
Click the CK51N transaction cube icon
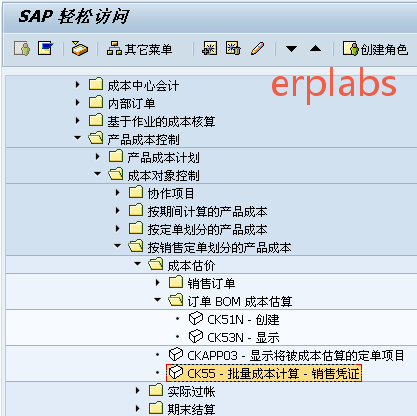click(x=196, y=318)
